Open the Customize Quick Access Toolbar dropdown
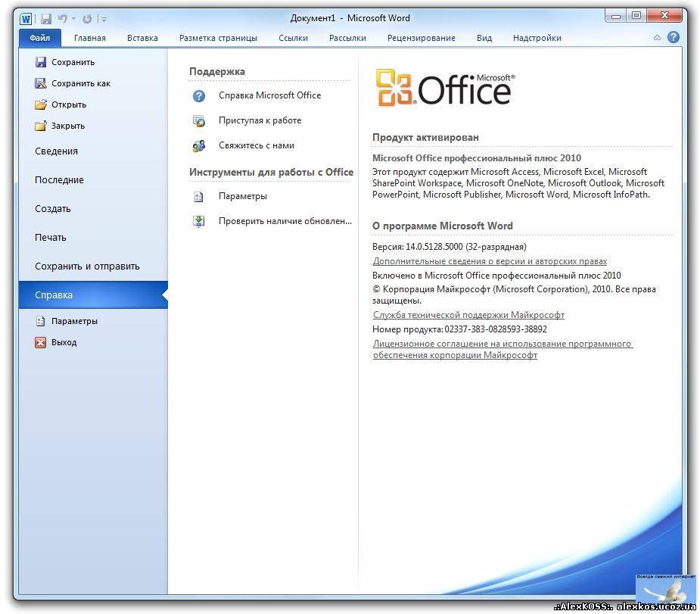The height and width of the screenshot is (614, 700). (x=104, y=19)
